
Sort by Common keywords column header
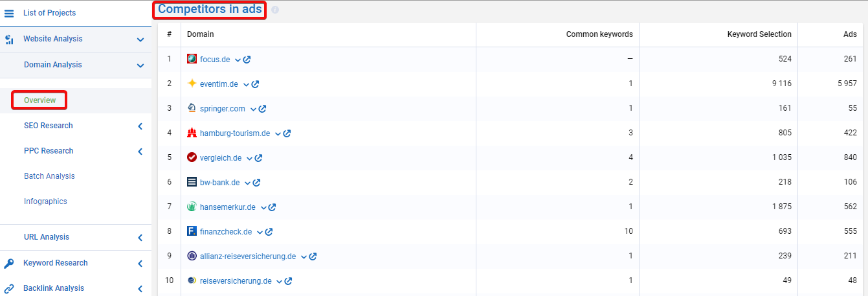coord(599,34)
